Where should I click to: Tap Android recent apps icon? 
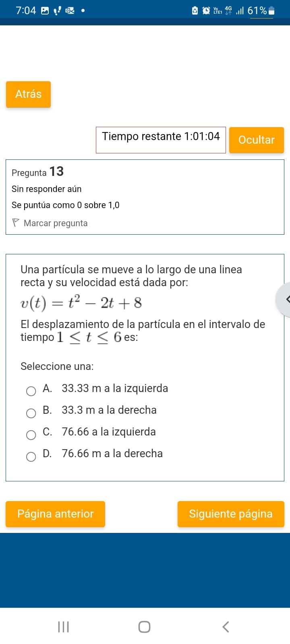click(x=63, y=627)
